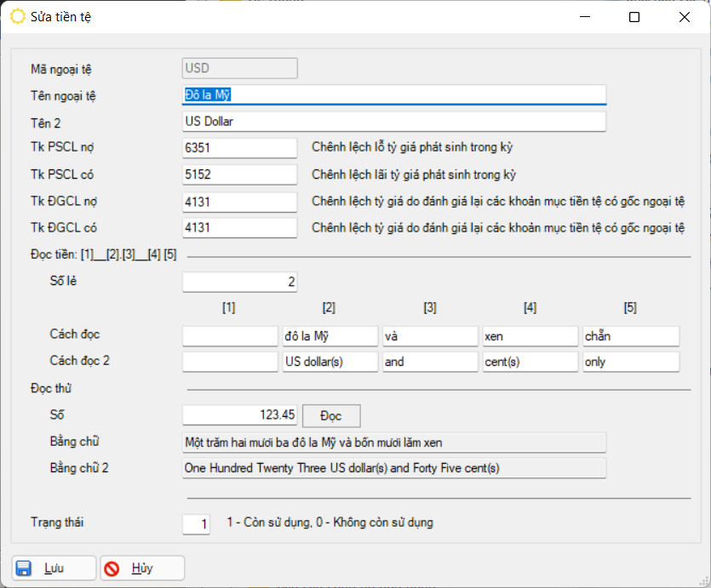Viewport: 711px width, 588px height.
Task: Click Cách đọc 2 field with 'US dollar(s)'
Action: click(x=330, y=362)
